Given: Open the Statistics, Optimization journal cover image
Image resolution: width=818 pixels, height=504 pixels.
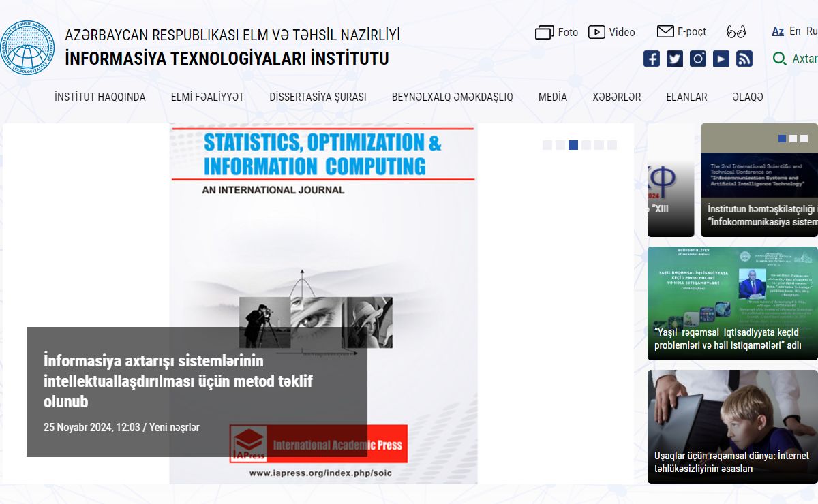Looking at the screenshot, I should point(323,304).
